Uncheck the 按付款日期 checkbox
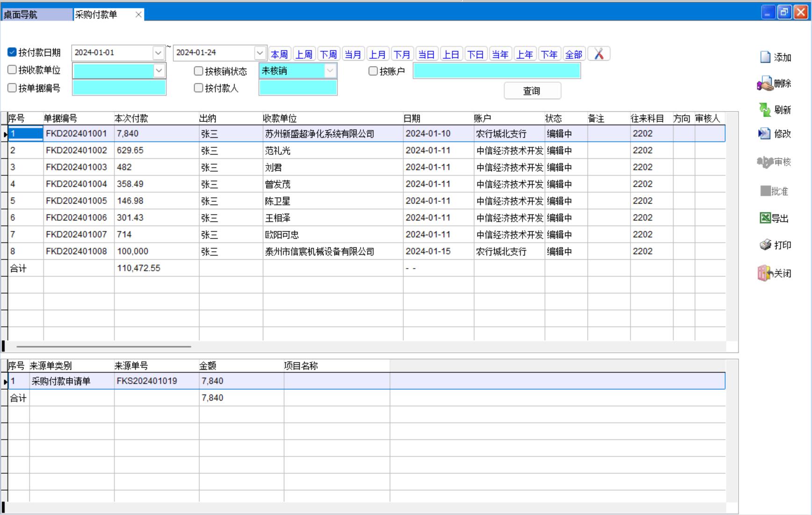This screenshot has height=515, width=812. [x=12, y=52]
